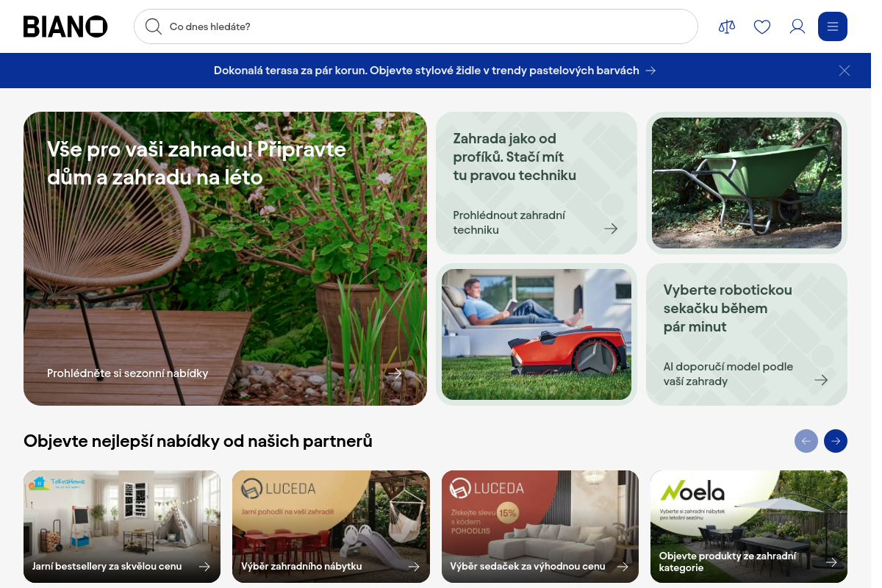Open 'Prohlédněte si sezonní nabídky' link

[128, 373]
